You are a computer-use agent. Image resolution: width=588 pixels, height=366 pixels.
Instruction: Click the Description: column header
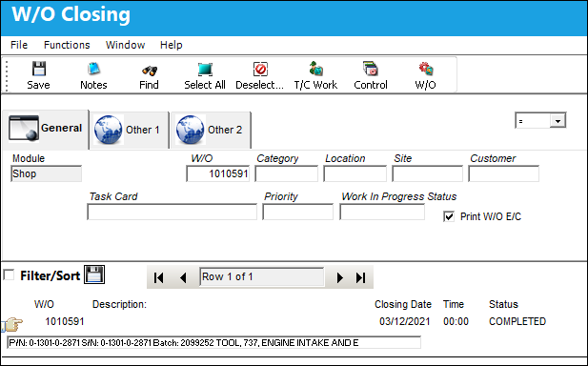(x=119, y=304)
